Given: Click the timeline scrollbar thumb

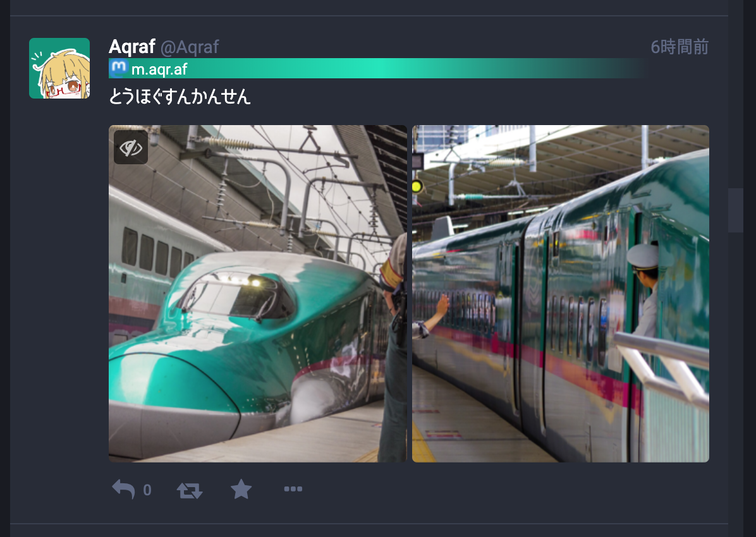Looking at the screenshot, I should click(x=735, y=210).
